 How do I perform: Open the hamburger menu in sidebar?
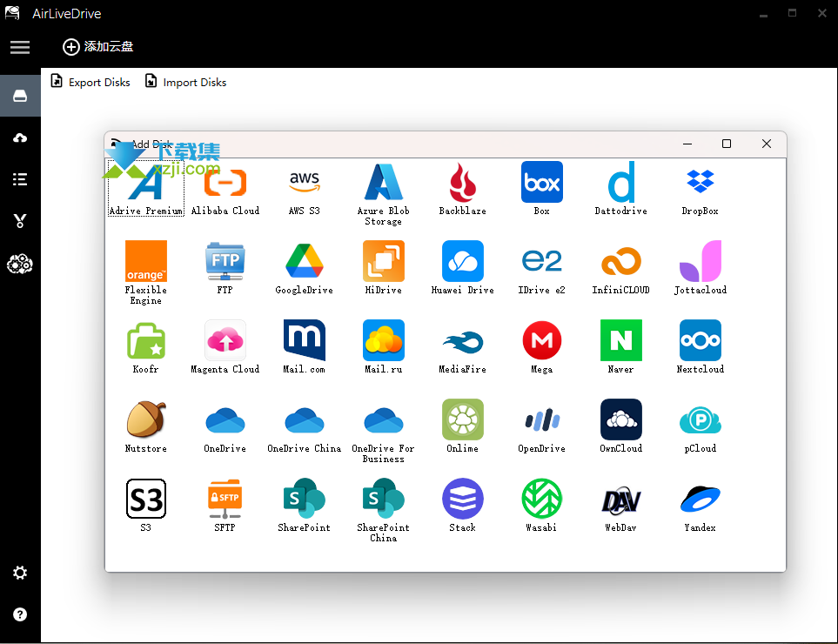tap(20, 47)
